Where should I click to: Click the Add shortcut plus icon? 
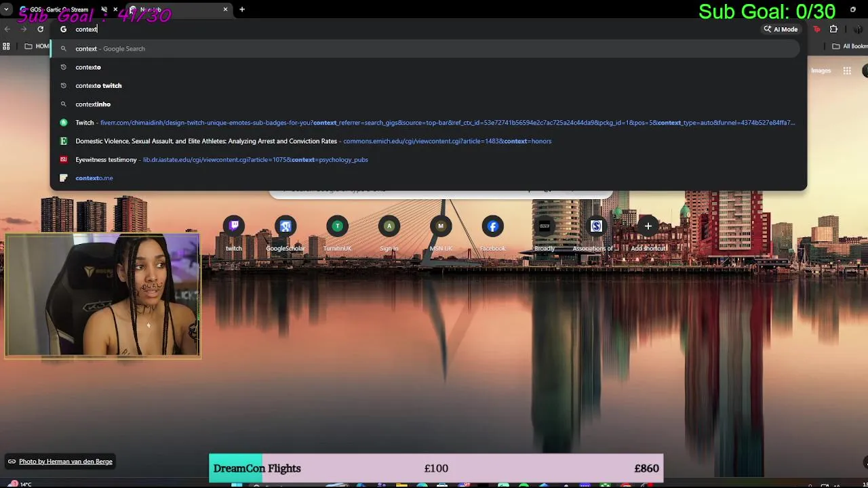(x=648, y=226)
